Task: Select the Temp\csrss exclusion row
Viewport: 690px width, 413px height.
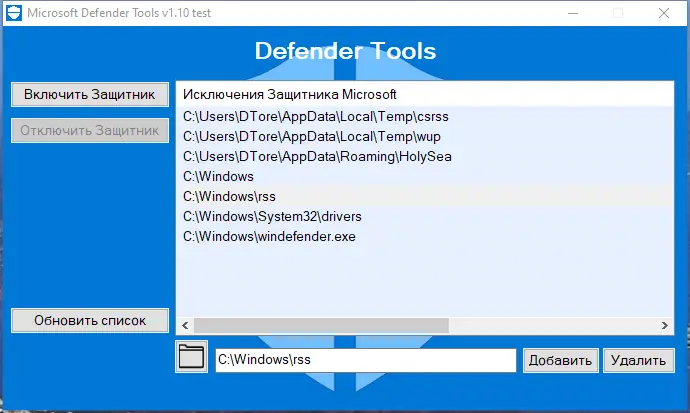Action: (x=425, y=117)
